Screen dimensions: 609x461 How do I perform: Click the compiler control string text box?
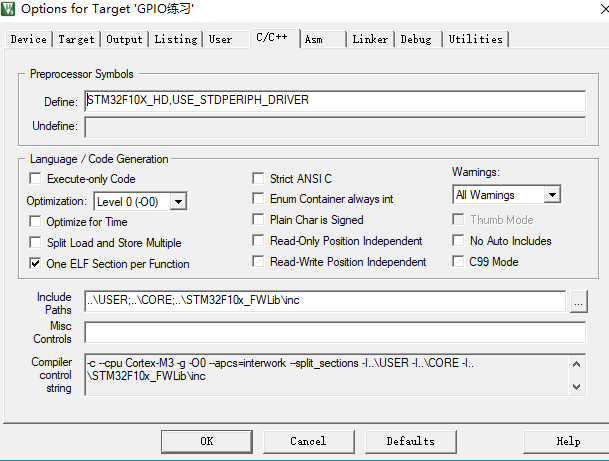(x=335, y=375)
